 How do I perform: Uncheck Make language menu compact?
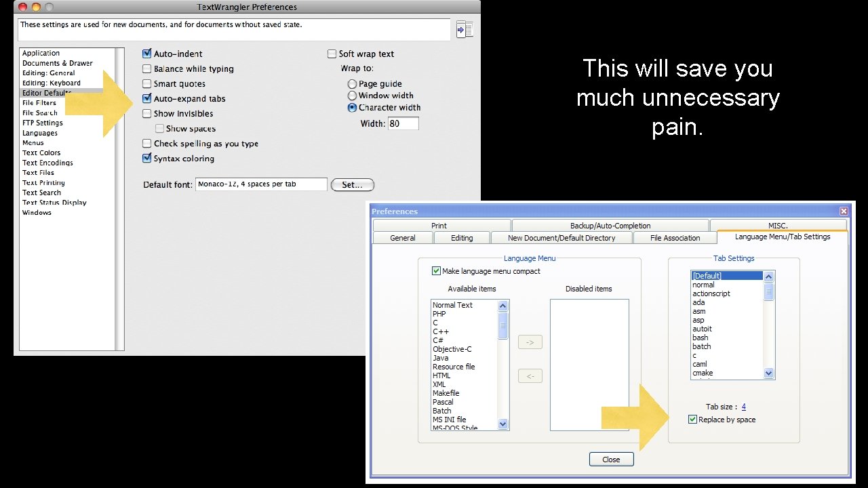[x=436, y=271]
